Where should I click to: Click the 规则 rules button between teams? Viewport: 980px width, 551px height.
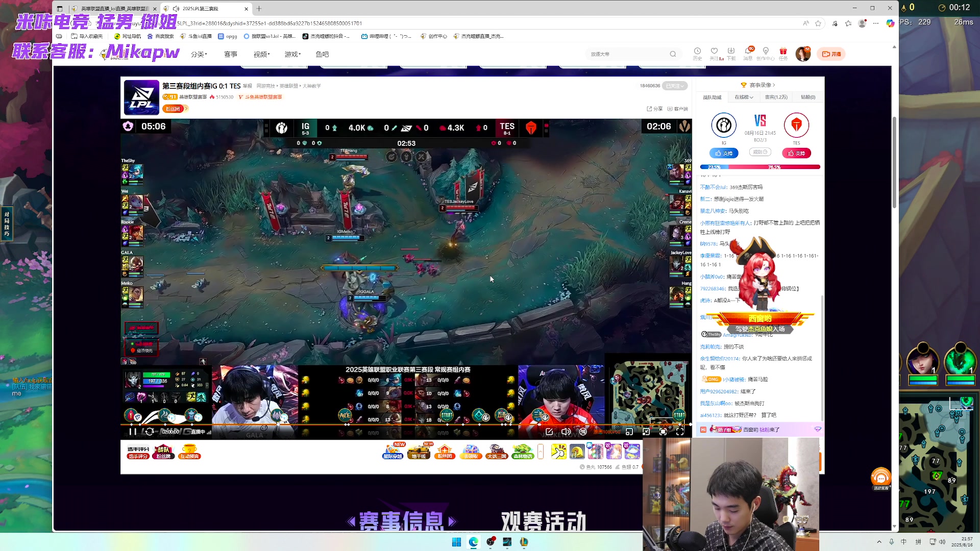click(x=760, y=152)
